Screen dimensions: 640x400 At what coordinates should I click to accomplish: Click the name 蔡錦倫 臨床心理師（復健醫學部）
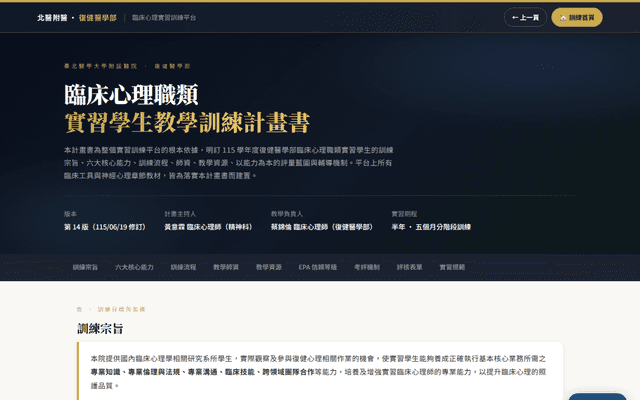tap(322, 227)
